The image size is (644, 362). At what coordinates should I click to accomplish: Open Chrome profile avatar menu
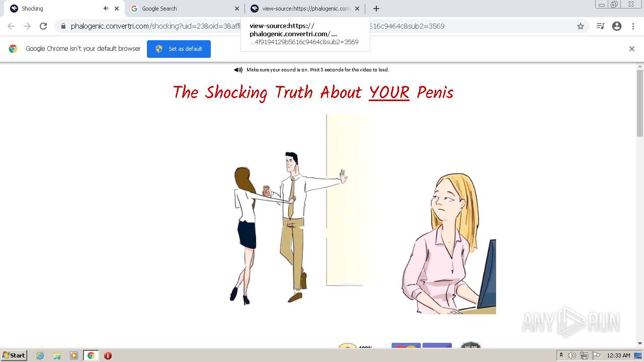(x=617, y=26)
